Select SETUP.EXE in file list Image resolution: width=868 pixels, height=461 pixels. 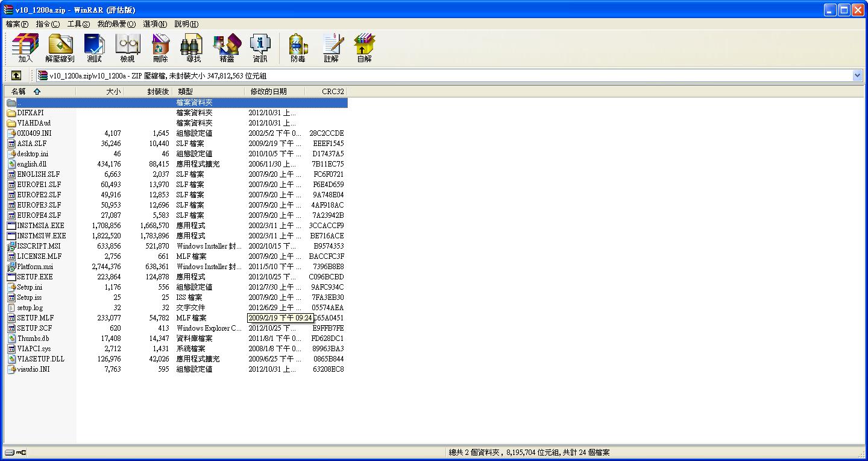point(34,277)
